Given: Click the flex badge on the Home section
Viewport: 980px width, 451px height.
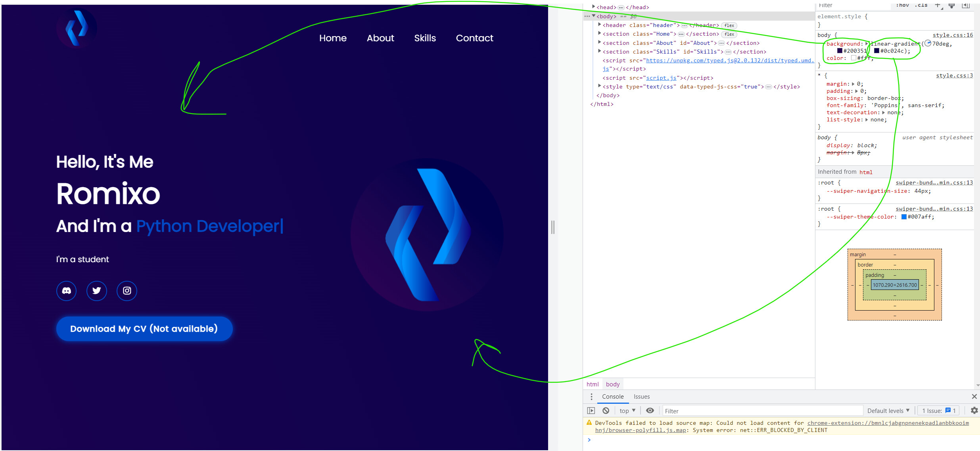Looking at the screenshot, I should click(x=729, y=34).
